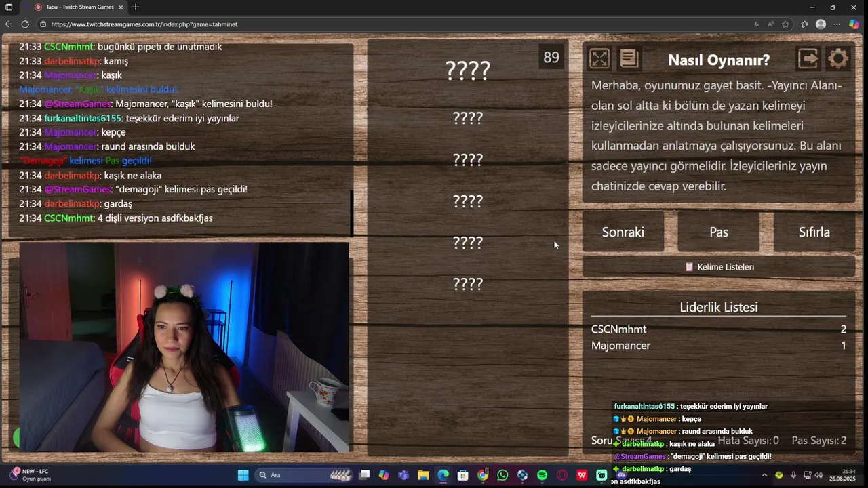Show hidden system tray icons chevron
Image resolution: width=868 pixels, height=488 pixels.
point(764,475)
